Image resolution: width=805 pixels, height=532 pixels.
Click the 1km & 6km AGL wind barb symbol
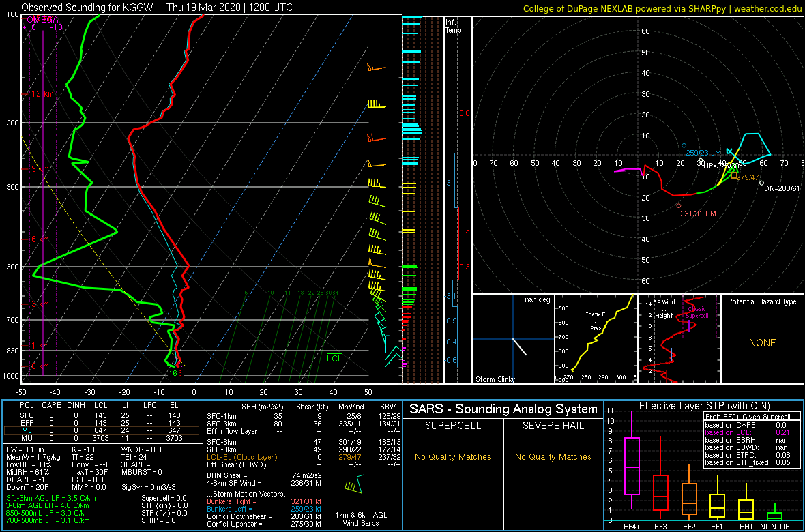coord(354,484)
